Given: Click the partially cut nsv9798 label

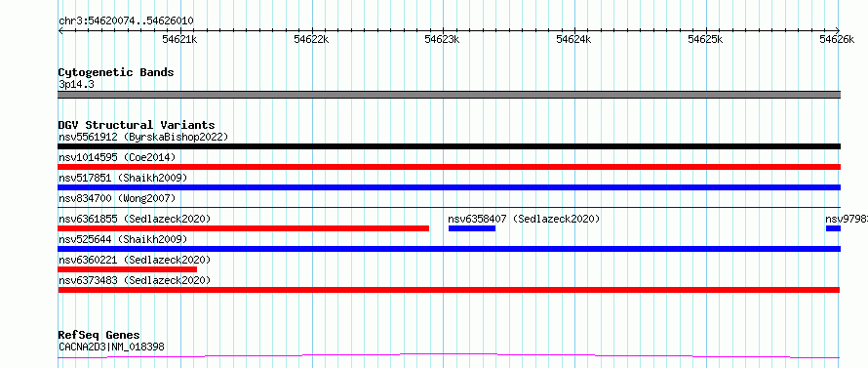Looking at the screenshot, I should pos(847,219).
